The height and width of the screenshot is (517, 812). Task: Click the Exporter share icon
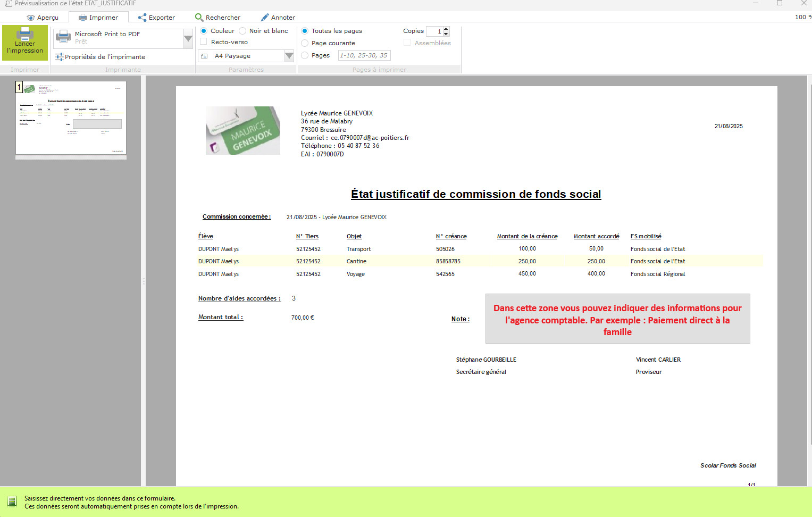tap(142, 18)
